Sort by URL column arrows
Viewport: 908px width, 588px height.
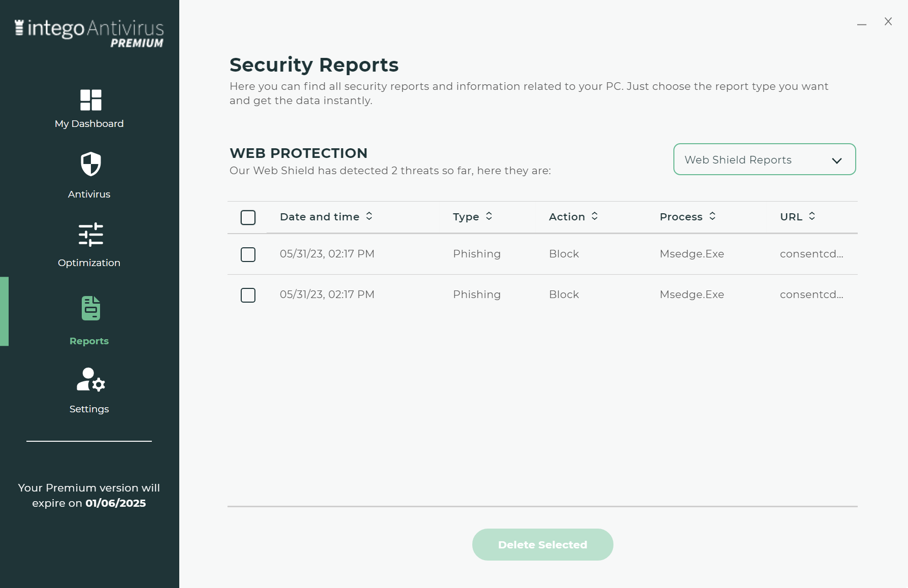812,216
